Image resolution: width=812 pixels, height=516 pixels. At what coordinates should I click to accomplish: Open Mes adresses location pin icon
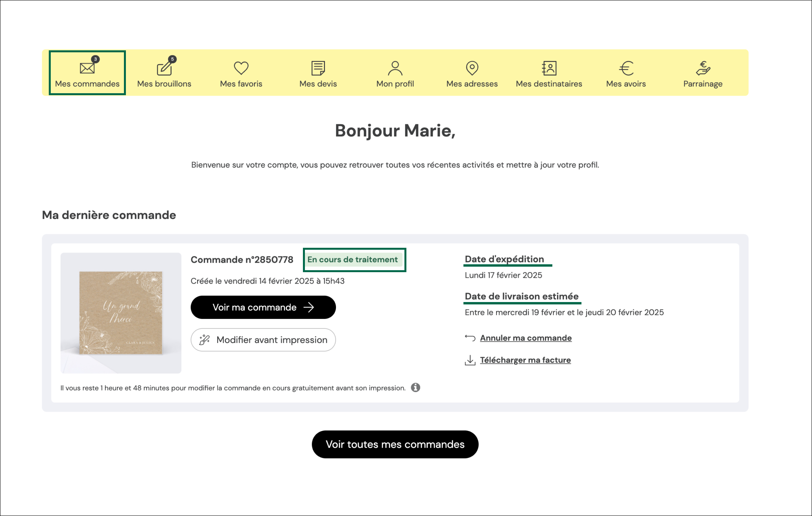(x=472, y=68)
